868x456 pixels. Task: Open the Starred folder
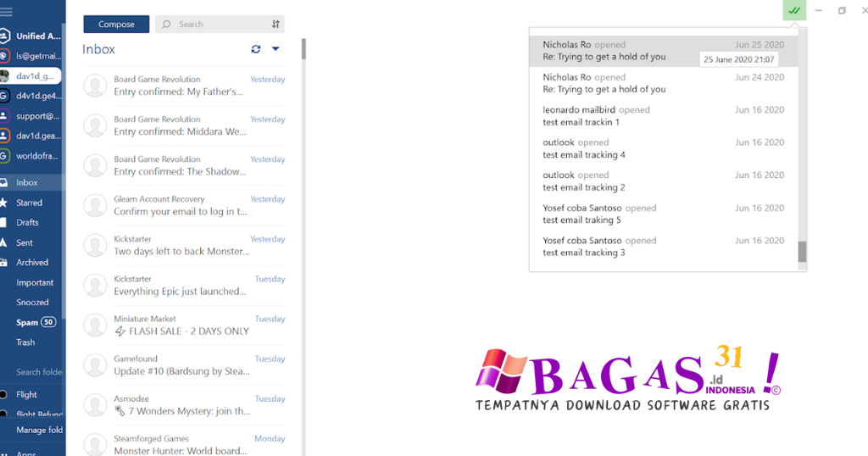(x=33, y=203)
